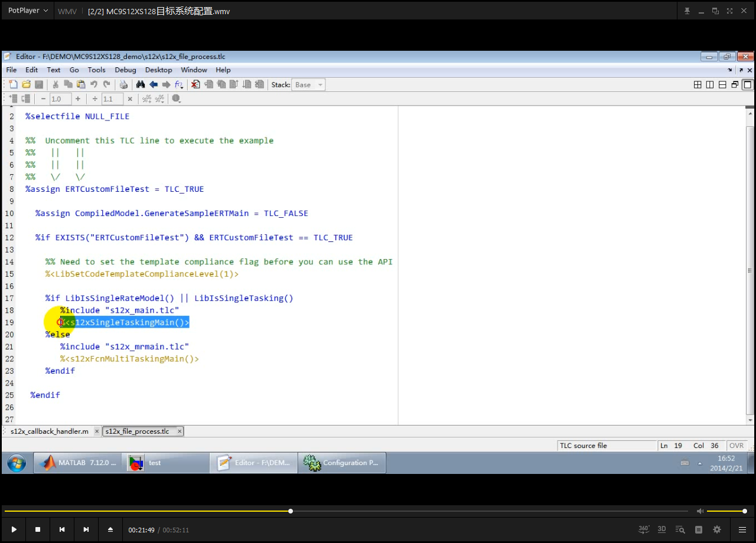
Task: Skip to next file in PotPlayer
Action: (x=86, y=530)
